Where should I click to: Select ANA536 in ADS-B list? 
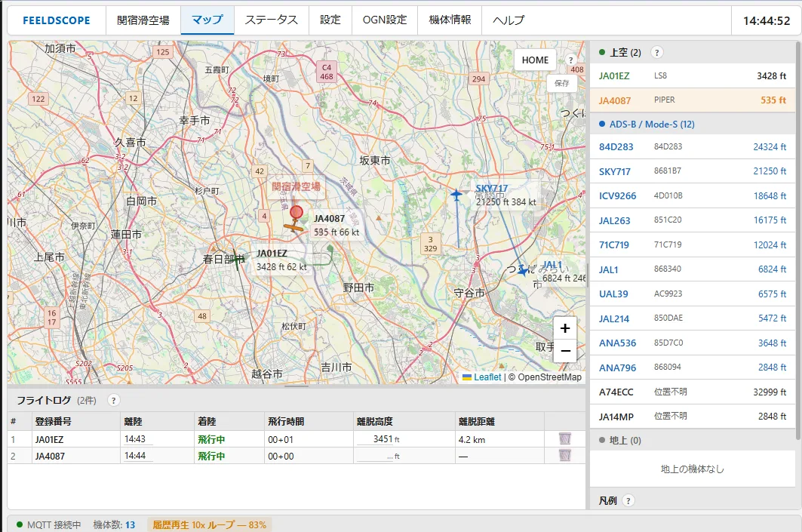click(x=693, y=343)
